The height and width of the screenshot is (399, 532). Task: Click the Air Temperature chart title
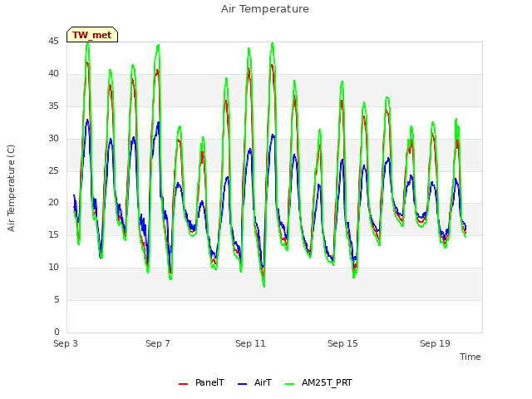(x=265, y=9)
